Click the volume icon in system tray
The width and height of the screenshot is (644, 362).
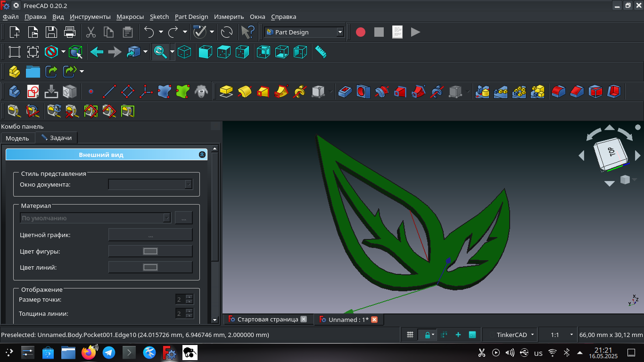[x=510, y=353]
